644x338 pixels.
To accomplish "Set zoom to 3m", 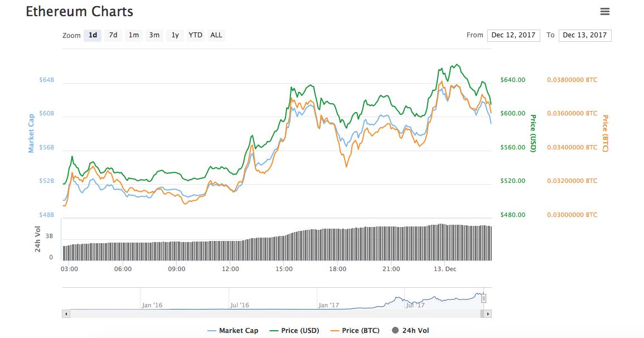I will tap(154, 35).
